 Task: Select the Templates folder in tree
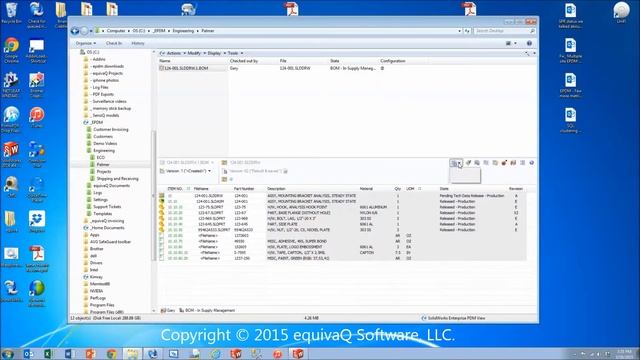[102, 214]
